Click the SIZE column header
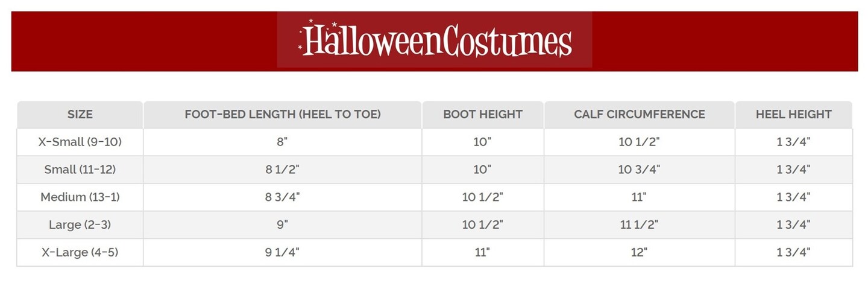 coord(80,115)
